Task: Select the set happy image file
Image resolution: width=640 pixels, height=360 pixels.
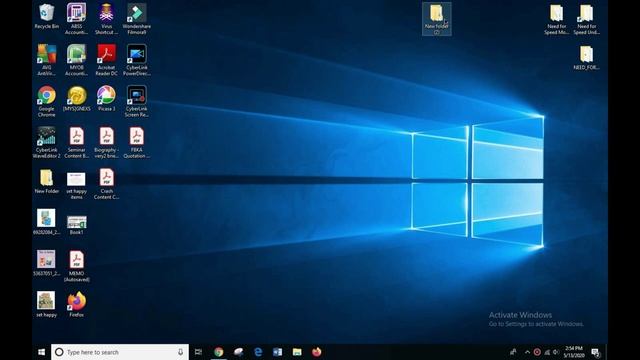Action: point(46,304)
